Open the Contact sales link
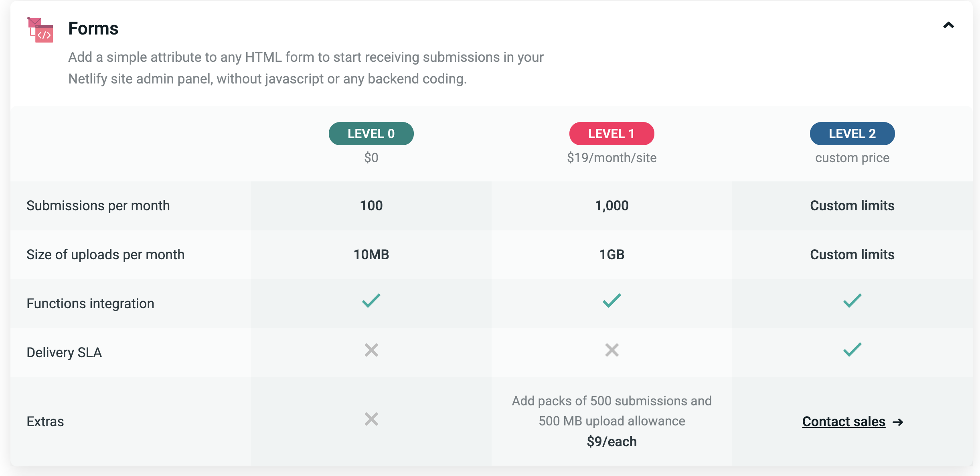This screenshot has width=980, height=476. click(844, 422)
